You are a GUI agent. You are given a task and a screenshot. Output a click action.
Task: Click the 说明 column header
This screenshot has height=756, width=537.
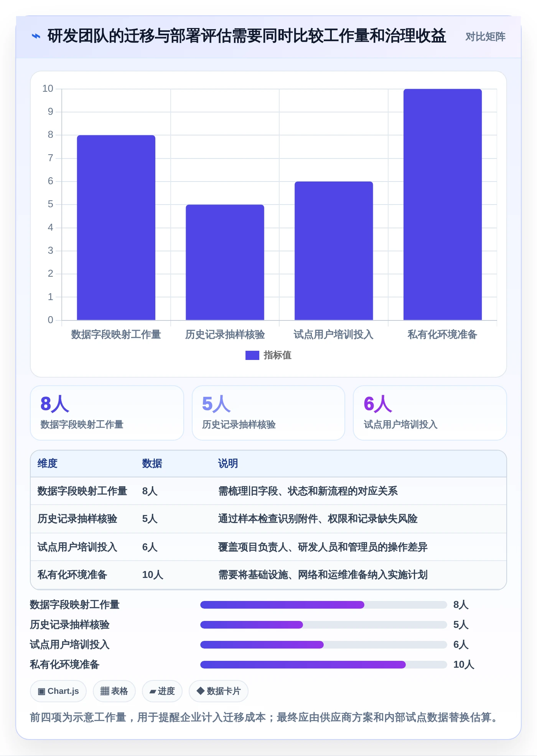coord(228,464)
